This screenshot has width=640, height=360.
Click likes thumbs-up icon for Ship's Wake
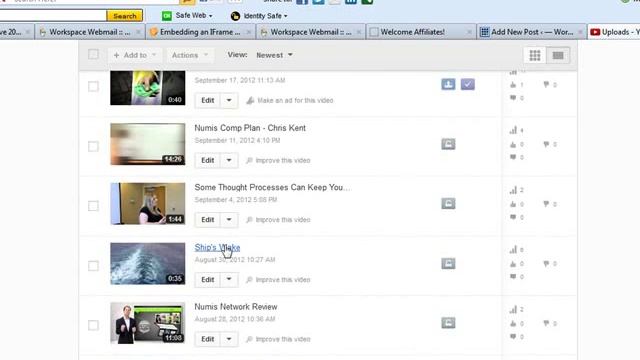[x=513, y=264]
